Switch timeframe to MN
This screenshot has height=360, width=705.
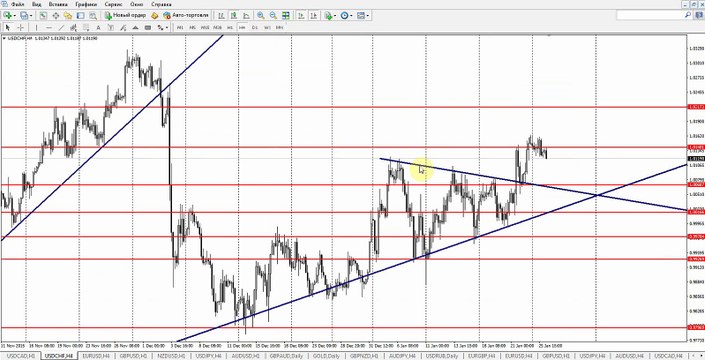coord(279,27)
